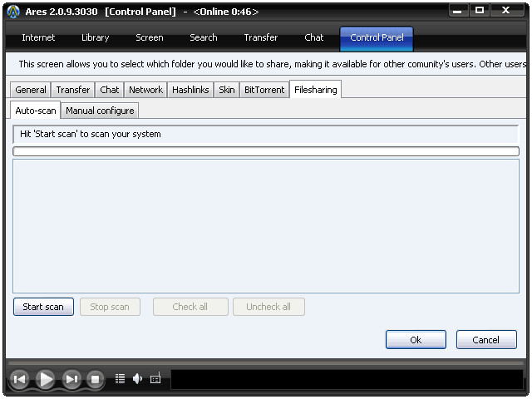
Task: Switch to Network settings tab
Action: pyautogui.click(x=145, y=90)
